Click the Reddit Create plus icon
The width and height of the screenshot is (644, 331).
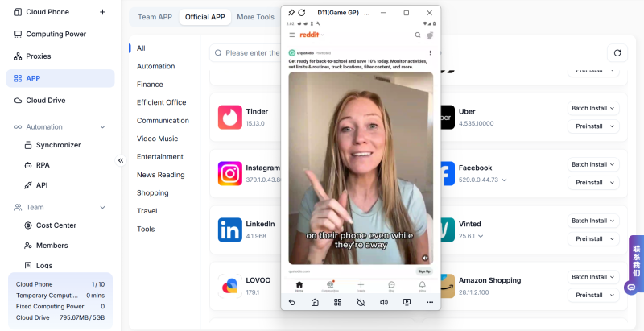pos(361,285)
